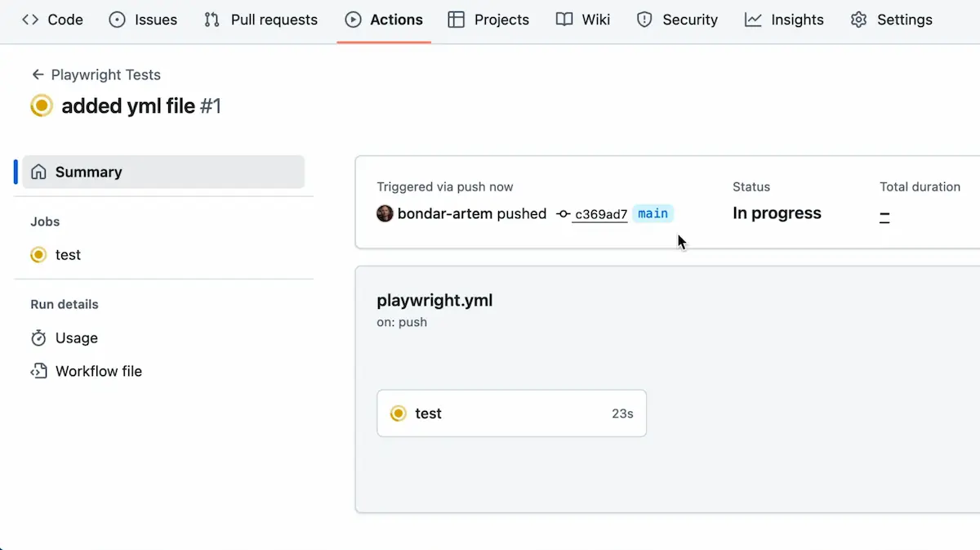Click the Usage stopwatch icon
This screenshot has height=550, width=980.
click(x=38, y=338)
